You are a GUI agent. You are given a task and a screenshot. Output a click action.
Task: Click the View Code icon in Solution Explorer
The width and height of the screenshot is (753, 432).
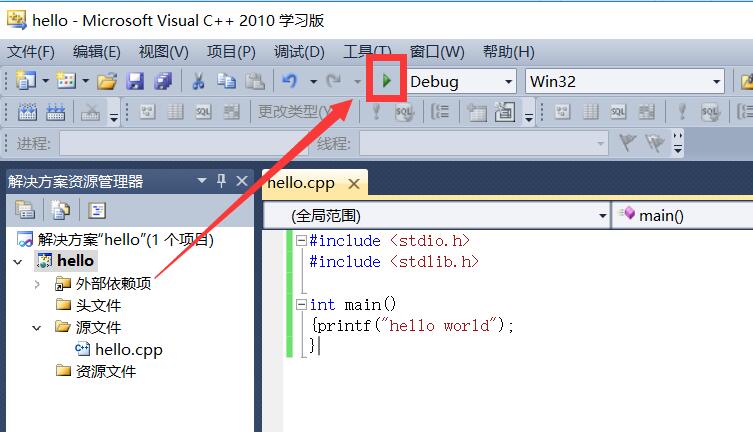[x=97, y=210]
